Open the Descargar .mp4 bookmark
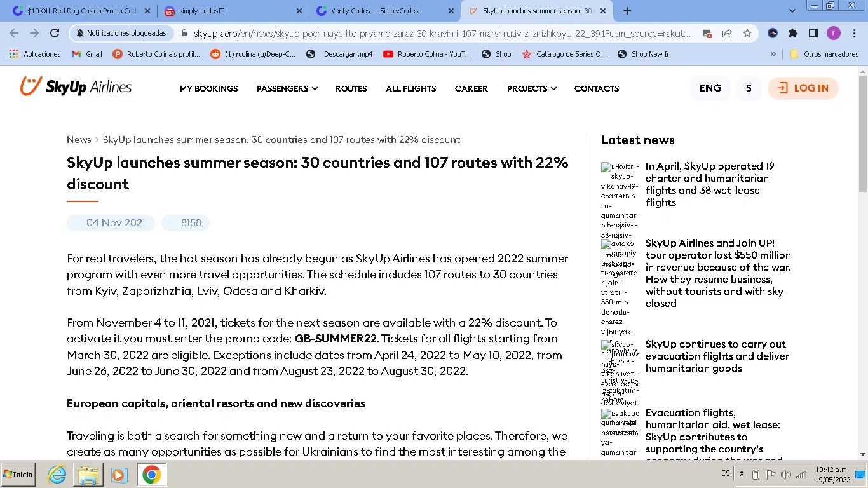 pos(339,54)
